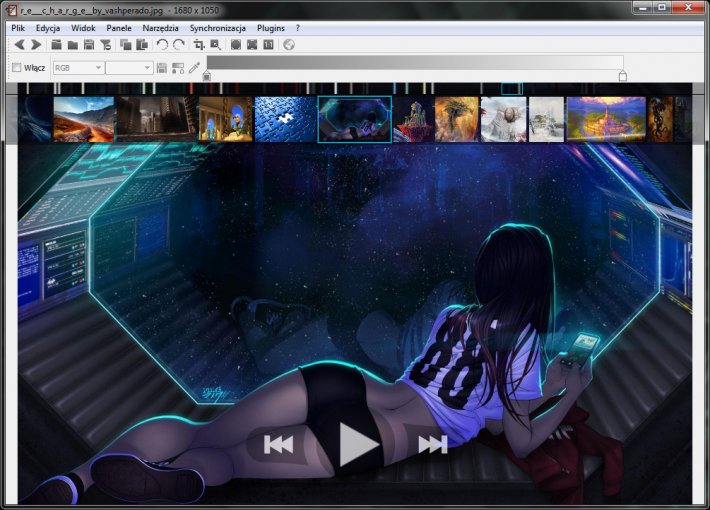Select the dark tribal dragon thumbnail
710x510 pixels.
tap(660, 119)
